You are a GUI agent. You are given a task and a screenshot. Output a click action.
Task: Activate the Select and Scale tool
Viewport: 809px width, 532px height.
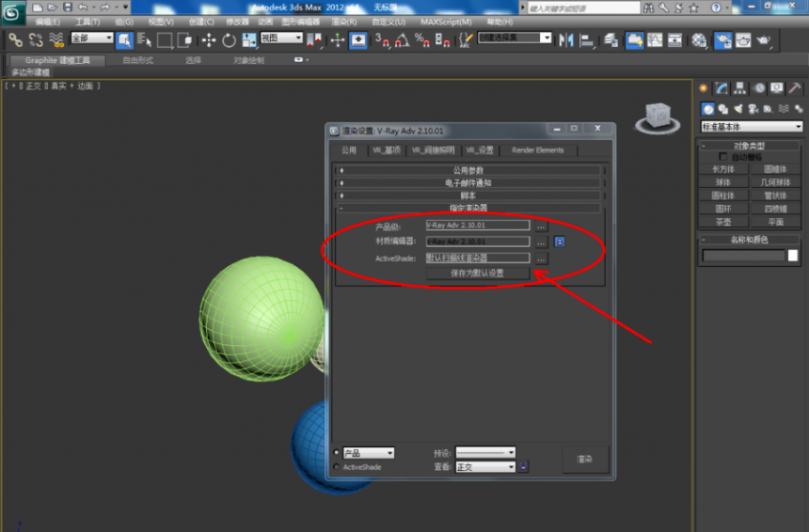tap(248, 39)
